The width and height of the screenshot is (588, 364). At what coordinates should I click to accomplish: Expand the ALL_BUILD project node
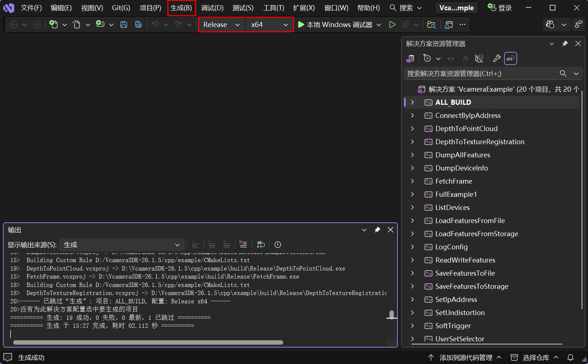coord(412,102)
